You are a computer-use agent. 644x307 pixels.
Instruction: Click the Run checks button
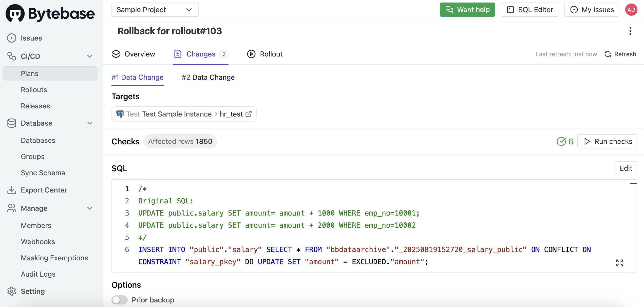click(607, 141)
